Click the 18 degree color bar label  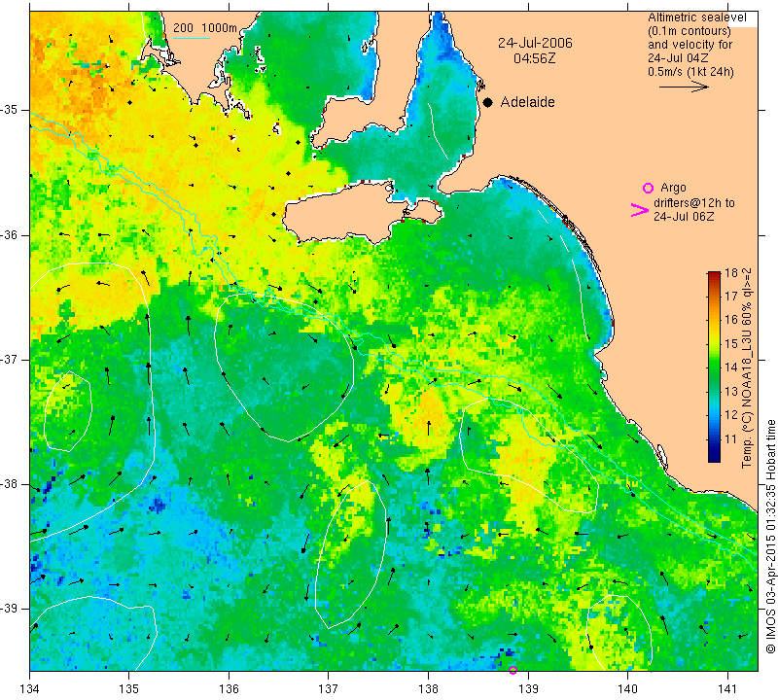[731, 272]
